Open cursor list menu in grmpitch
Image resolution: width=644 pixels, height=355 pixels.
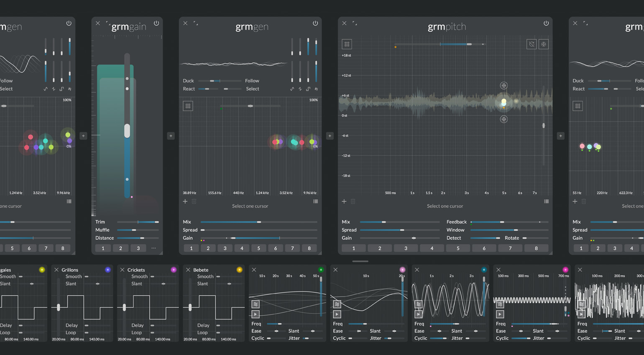tap(547, 201)
